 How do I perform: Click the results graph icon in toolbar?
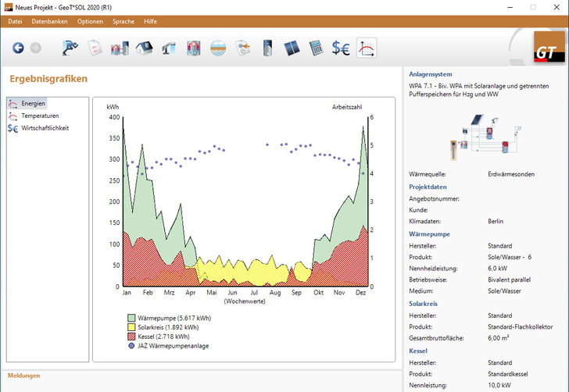tap(366, 48)
